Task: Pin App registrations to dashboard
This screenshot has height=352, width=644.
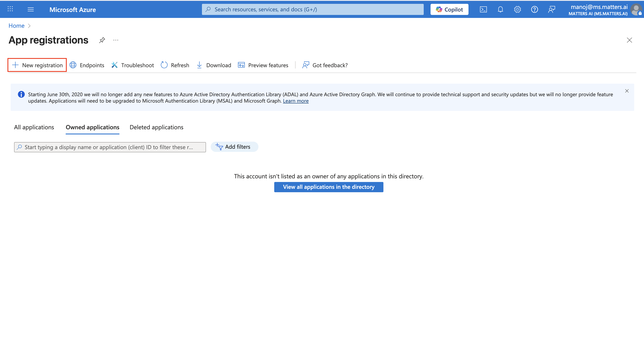Action: tap(102, 40)
